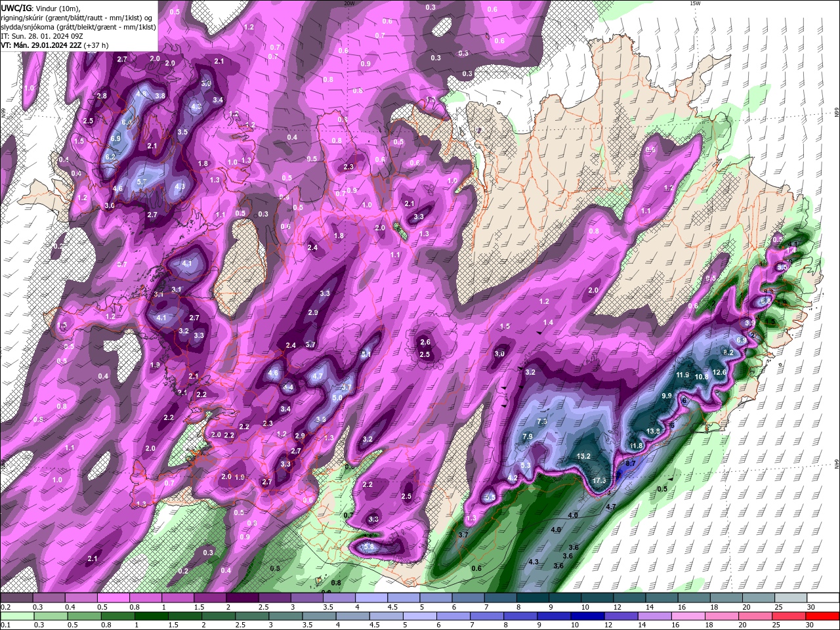The height and width of the screenshot is (630, 840).
Task: Click the pale green first swatch of lower legend
Action: (x=16, y=616)
